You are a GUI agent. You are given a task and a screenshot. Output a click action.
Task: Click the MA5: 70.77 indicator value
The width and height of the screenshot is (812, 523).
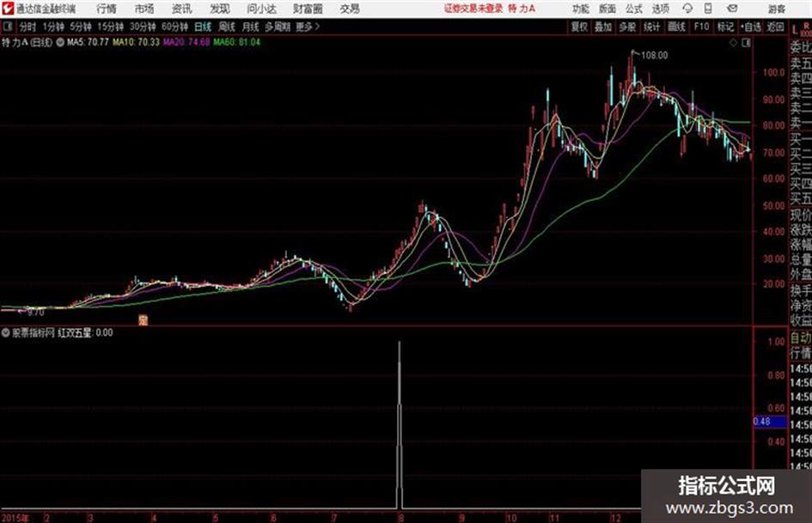(88, 42)
